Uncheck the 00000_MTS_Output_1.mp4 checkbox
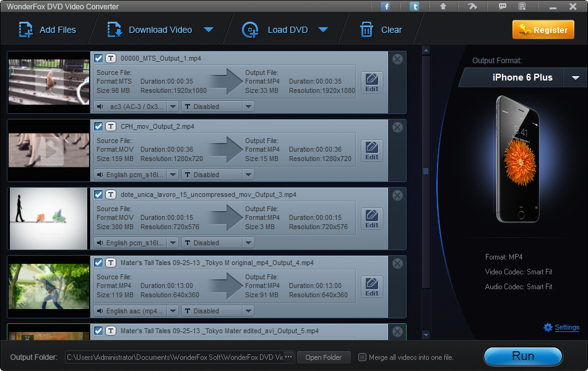Image resolution: width=588 pixels, height=371 pixels. pyautogui.click(x=98, y=58)
